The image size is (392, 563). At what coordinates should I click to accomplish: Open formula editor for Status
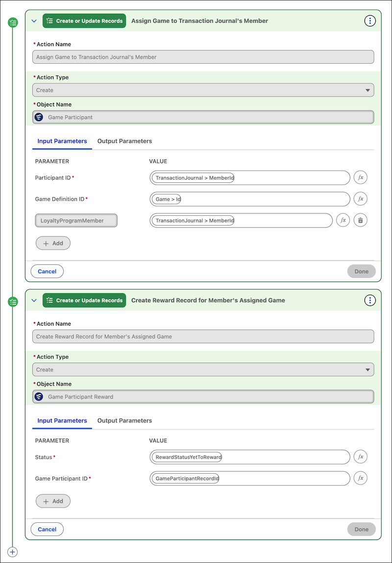(361, 457)
